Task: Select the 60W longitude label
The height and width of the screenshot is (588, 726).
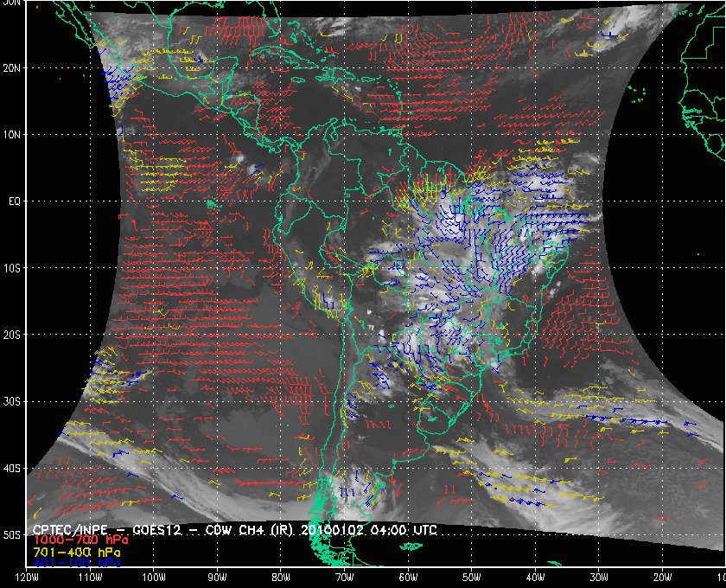Action: (408, 578)
